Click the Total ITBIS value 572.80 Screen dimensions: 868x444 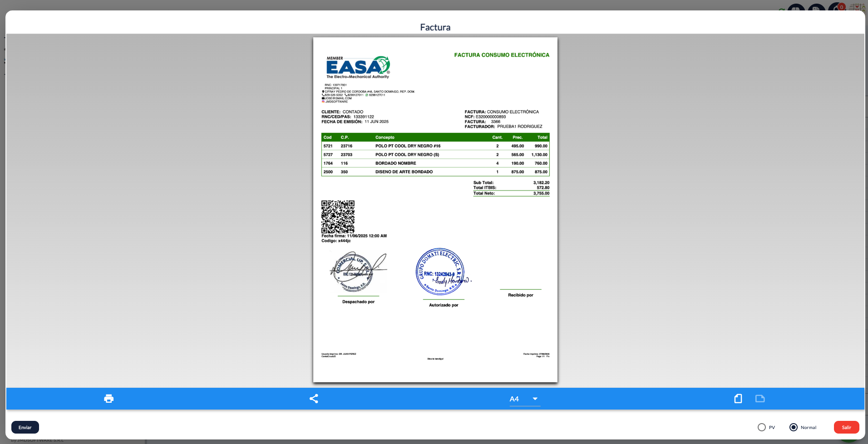(x=543, y=188)
